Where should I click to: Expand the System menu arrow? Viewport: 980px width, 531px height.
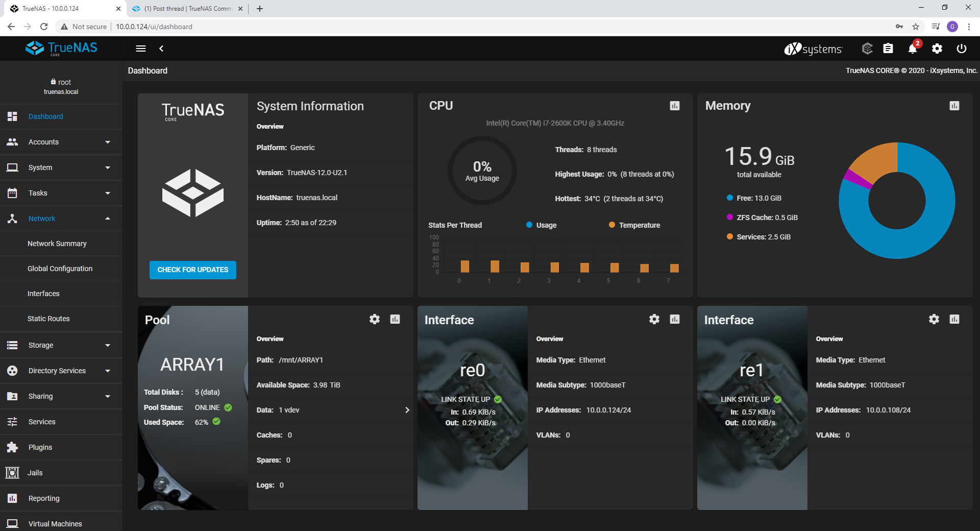pos(108,167)
